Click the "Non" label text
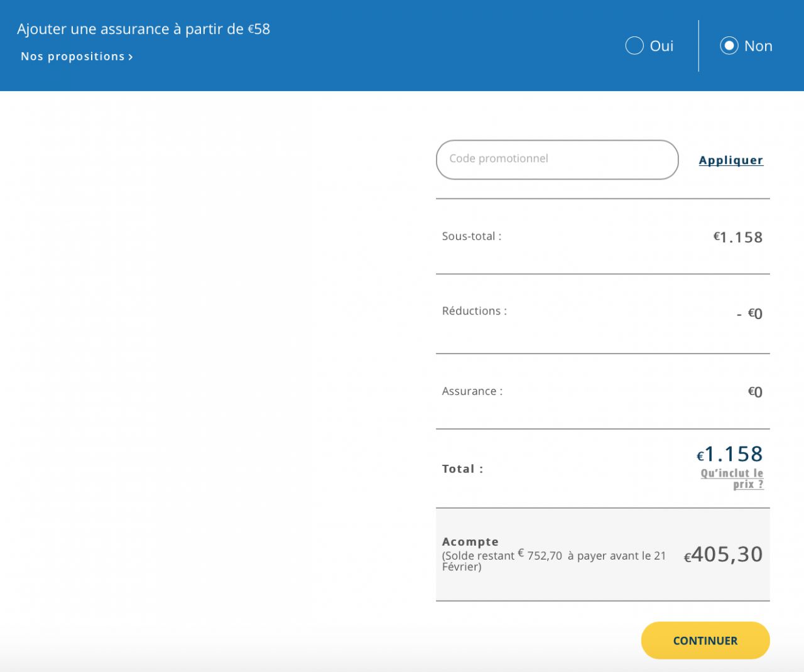The width and height of the screenshot is (804, 672). pos(758,46)
